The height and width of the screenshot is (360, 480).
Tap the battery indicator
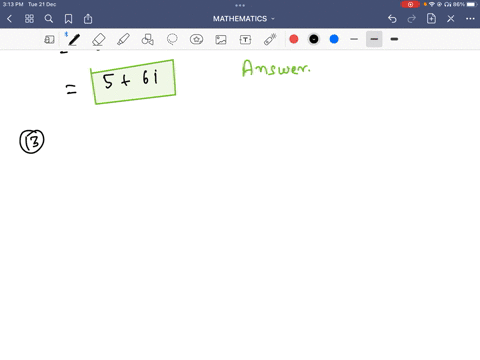pyautogui.click(x=472, y=4)
